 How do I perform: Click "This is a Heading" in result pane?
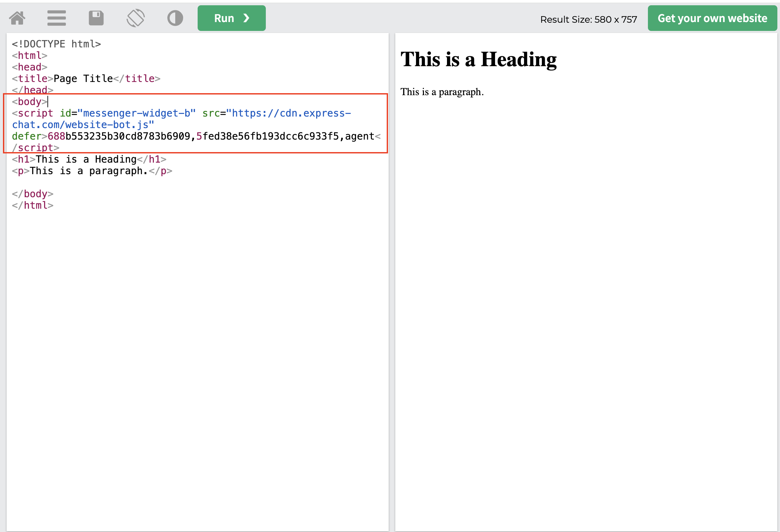(478, 60)
